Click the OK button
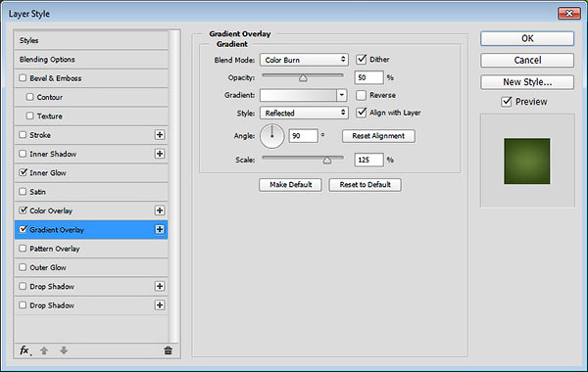The width and height of the screenshot is (588, 372). [527, 38]
